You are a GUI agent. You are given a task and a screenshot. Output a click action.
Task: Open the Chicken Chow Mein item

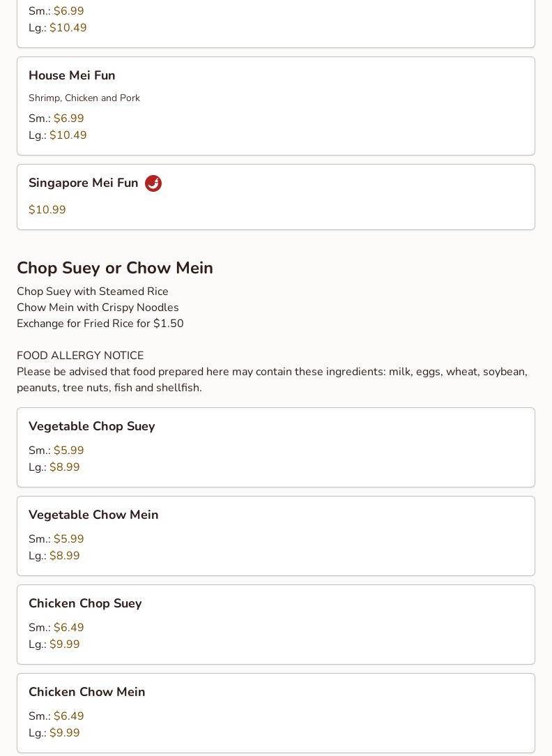tap(87, 692)
